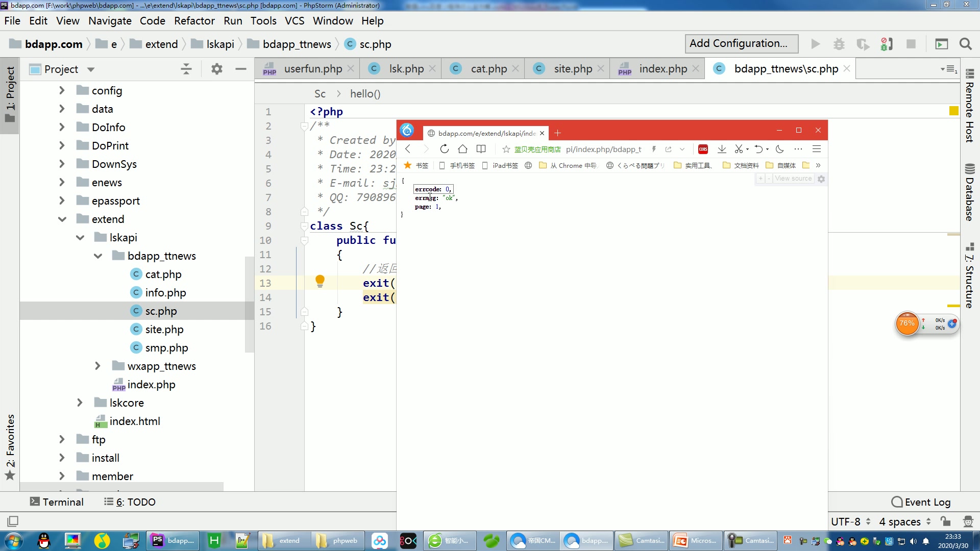This screenshot has width=980, height=551.
Task: Expand the config folder
Action: tap(62, 90)
